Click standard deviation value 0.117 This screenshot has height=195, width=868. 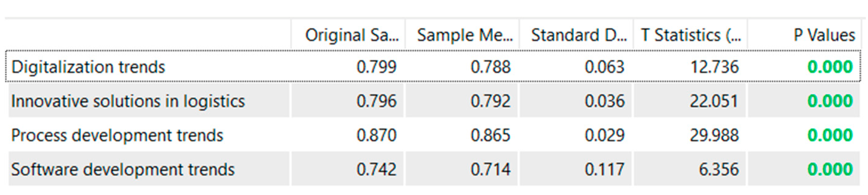click(604, 170)
